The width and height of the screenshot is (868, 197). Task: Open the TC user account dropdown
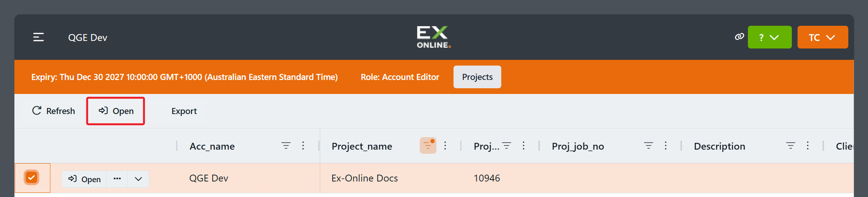(823, 37)
